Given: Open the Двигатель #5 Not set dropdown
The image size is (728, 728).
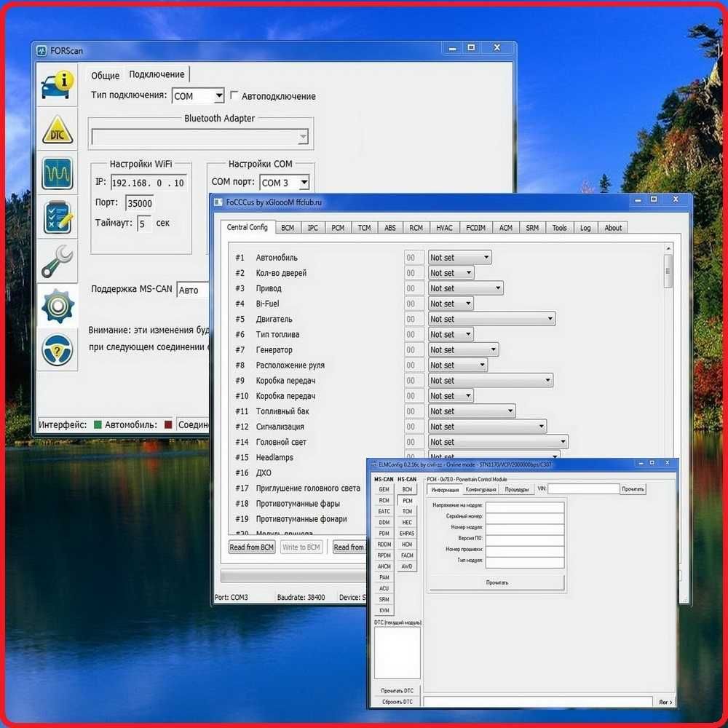Looking at the screenshot, I should coord(491,319).
